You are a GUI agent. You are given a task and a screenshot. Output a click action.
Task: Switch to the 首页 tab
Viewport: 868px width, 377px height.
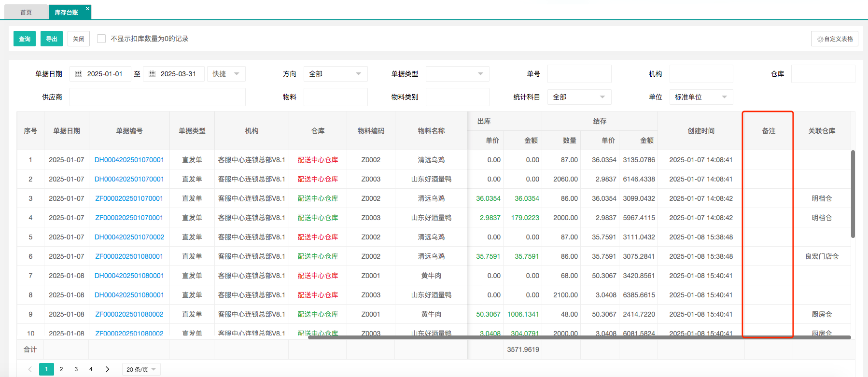pos(26,12)
